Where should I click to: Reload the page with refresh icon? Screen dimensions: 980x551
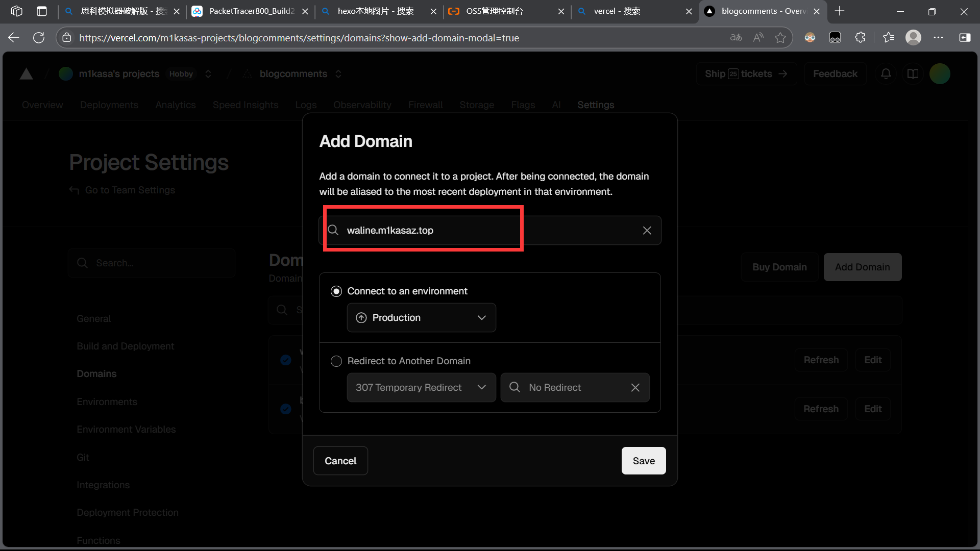[x=39, y=38]
